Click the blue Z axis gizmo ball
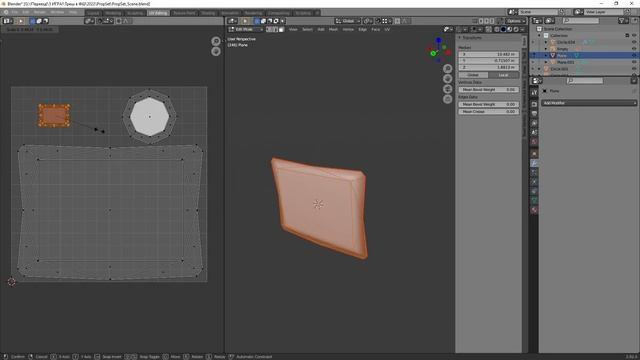The height and width of the screenshot is (360, 640). click(x=438, y=40)
